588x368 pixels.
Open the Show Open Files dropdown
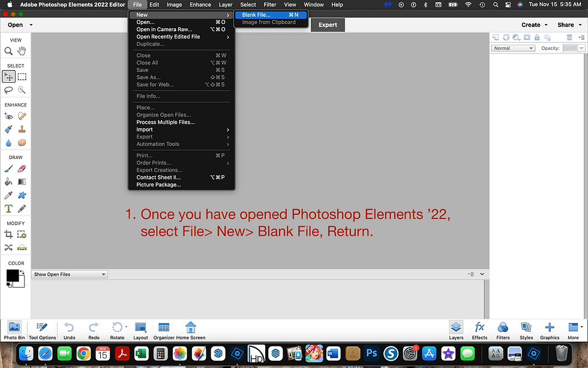70,274
